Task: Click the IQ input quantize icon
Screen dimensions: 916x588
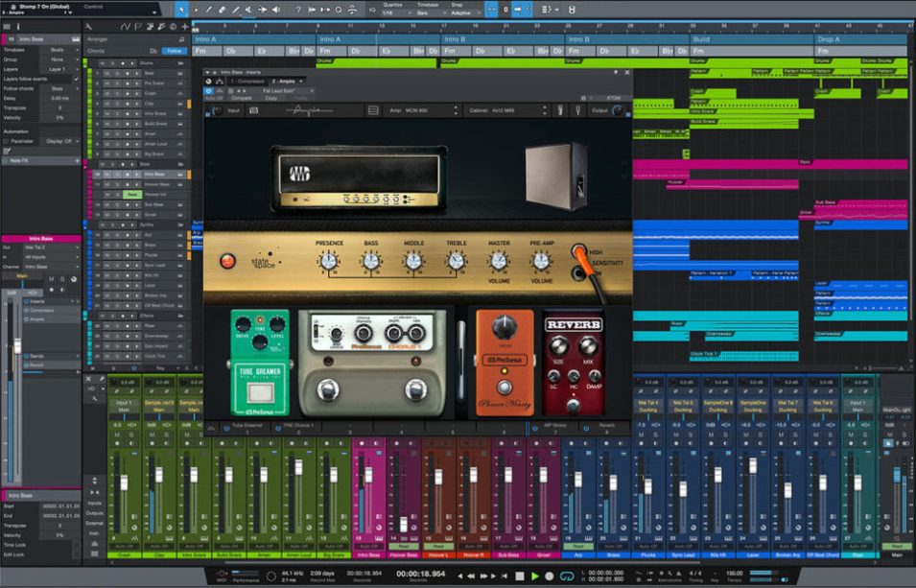Action: pyautogui.click(x=372, y=10)
